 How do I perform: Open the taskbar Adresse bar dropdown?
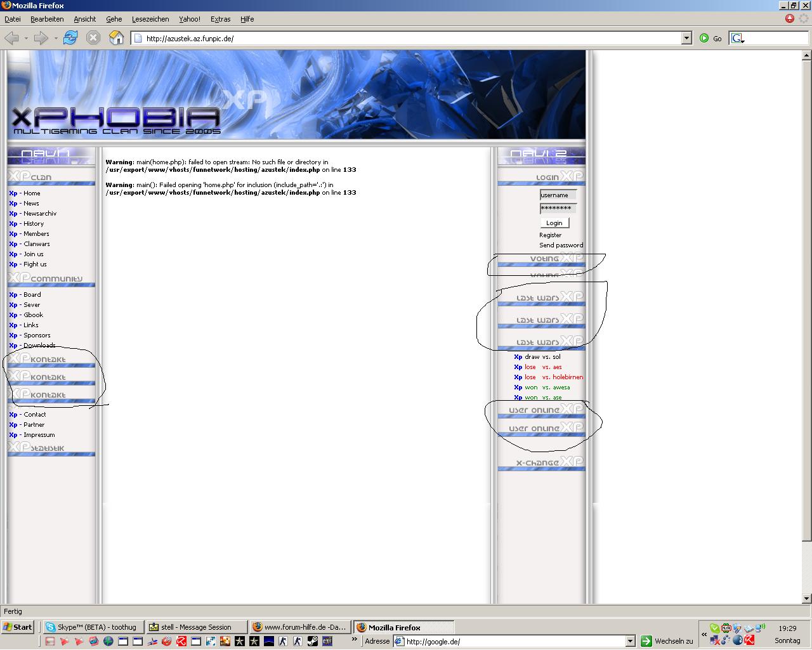pyautogui.click(x=630, y=641)
